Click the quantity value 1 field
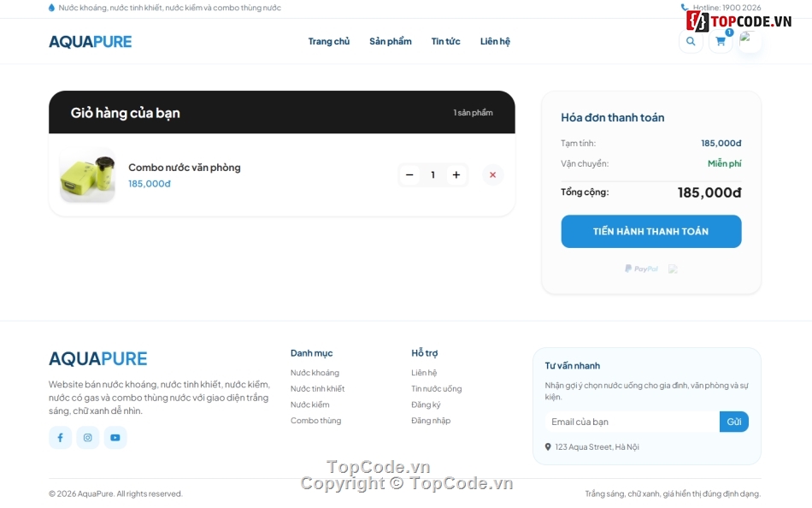Screen dimensions: 812x508 tap(433, 174)
